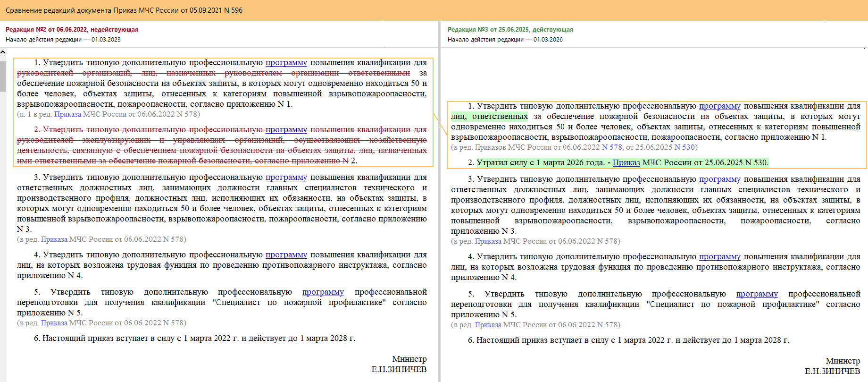Screen dimensions: 868x382
Task: Open struck-through 'программу' link in left item 2
Action: point(286,130)
